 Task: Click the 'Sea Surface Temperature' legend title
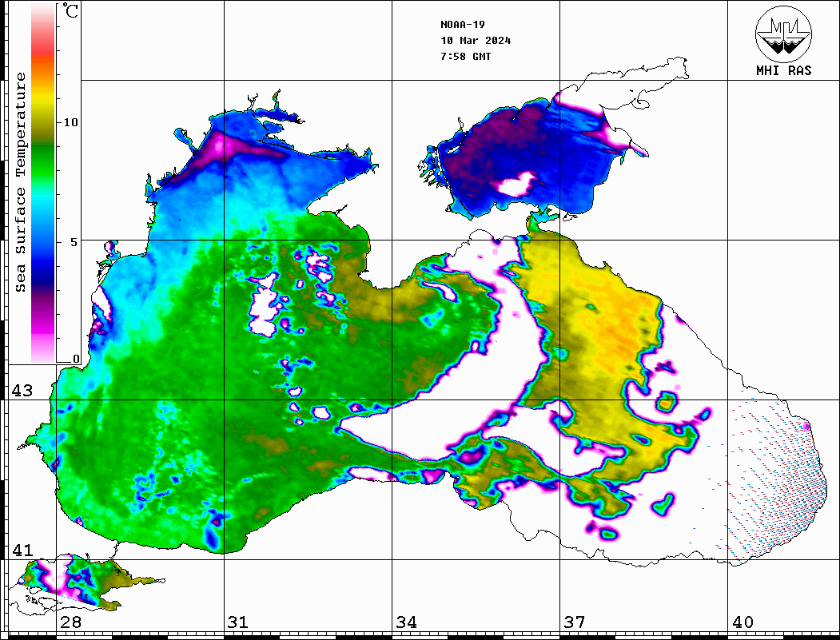pyautogui.click(x=20, y=182)
